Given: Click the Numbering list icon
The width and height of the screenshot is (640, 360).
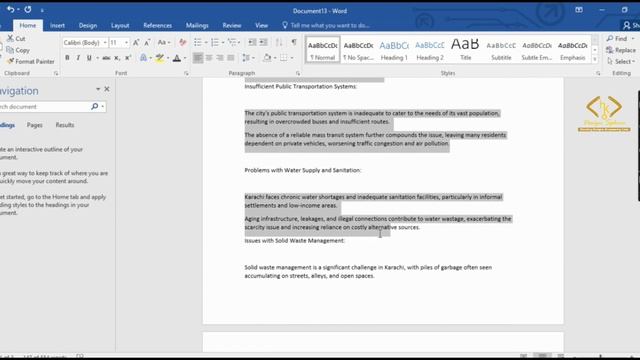Looking at the screenshot, I should point(215,42).
